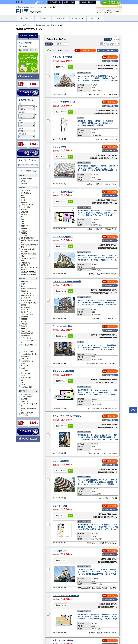
Task: Switch to 中古マンション nav tab
Action: (95, 18)
